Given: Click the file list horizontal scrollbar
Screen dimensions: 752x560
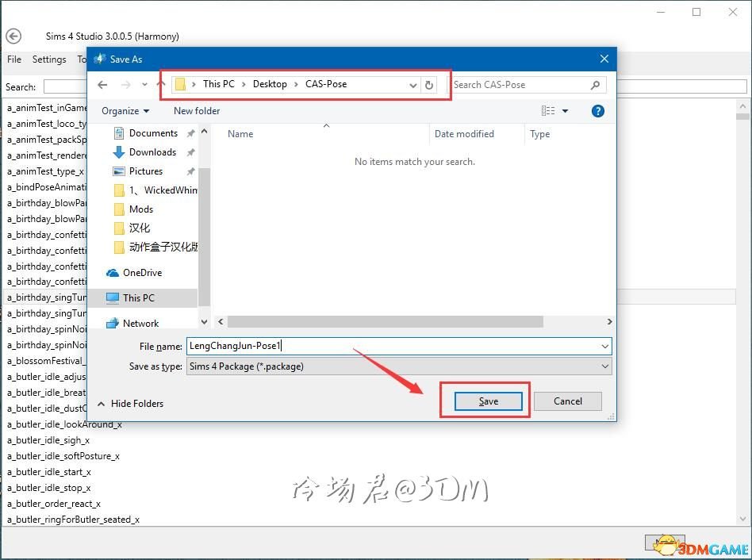Looking at the screenshot, I should [x=385, y=322].
